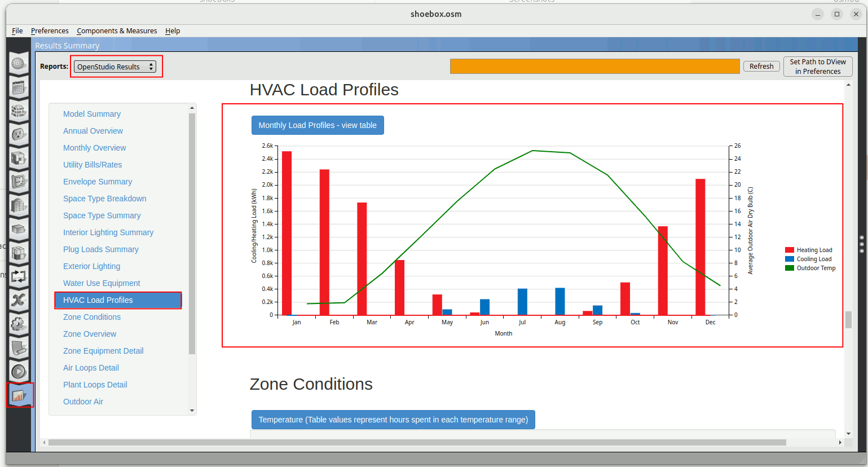Go to Constructions brick-wall tab

(x=19, y=111)
